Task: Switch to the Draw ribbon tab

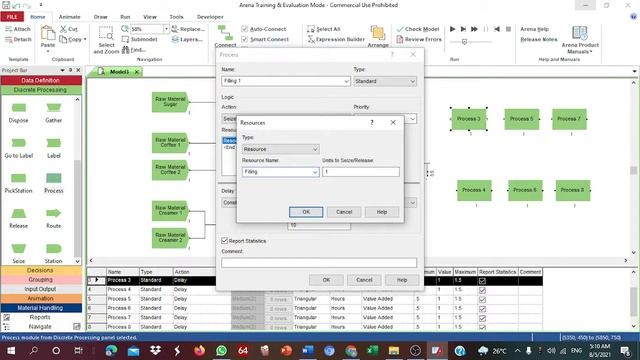Action: [100, 17]
